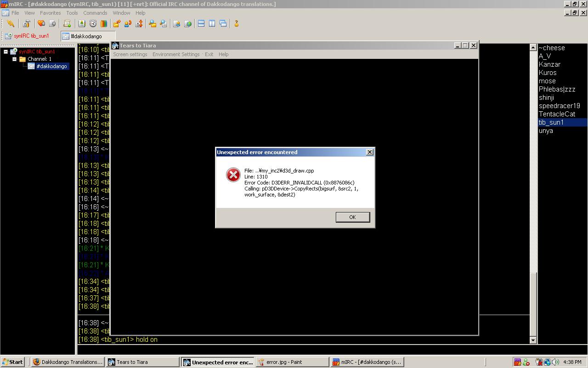Select speedracer19 in the nick list
Screen dimensions: 588x368
[560, 106]
